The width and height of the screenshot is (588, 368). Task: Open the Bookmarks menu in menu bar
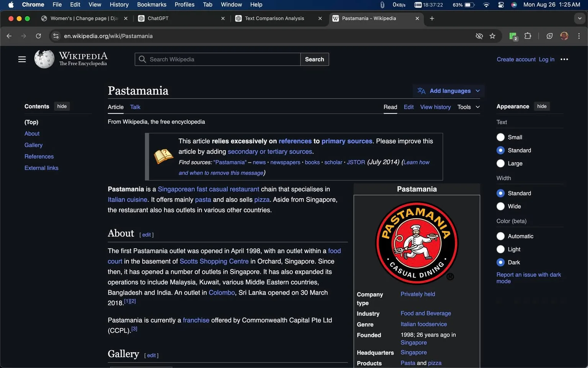click(x=152, y=5)
